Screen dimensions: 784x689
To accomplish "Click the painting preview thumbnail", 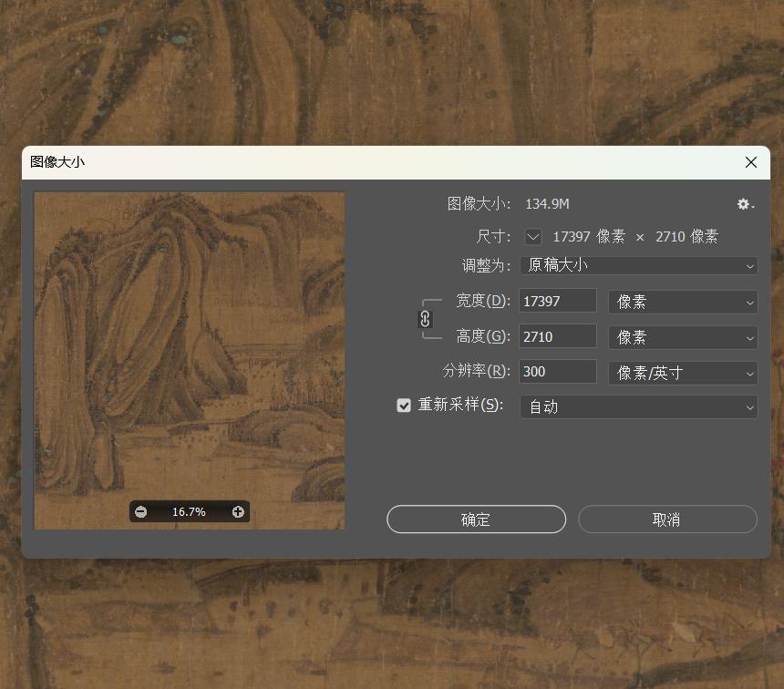I will tap(189, 361).
